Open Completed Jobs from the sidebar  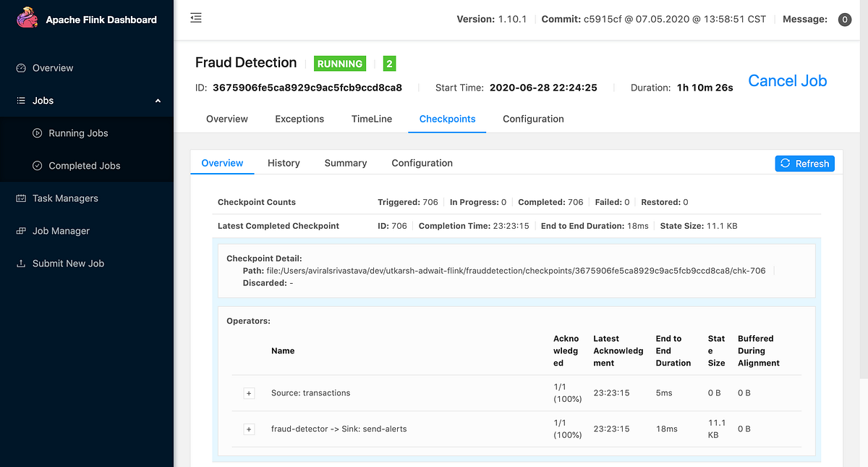tap(84, 165)
